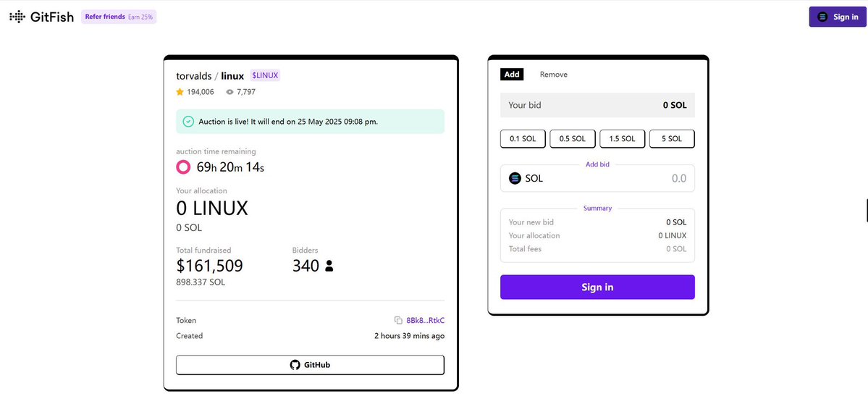Click the SOL amount input field
This screenshot has width=868, height=399.
(597, 179)
